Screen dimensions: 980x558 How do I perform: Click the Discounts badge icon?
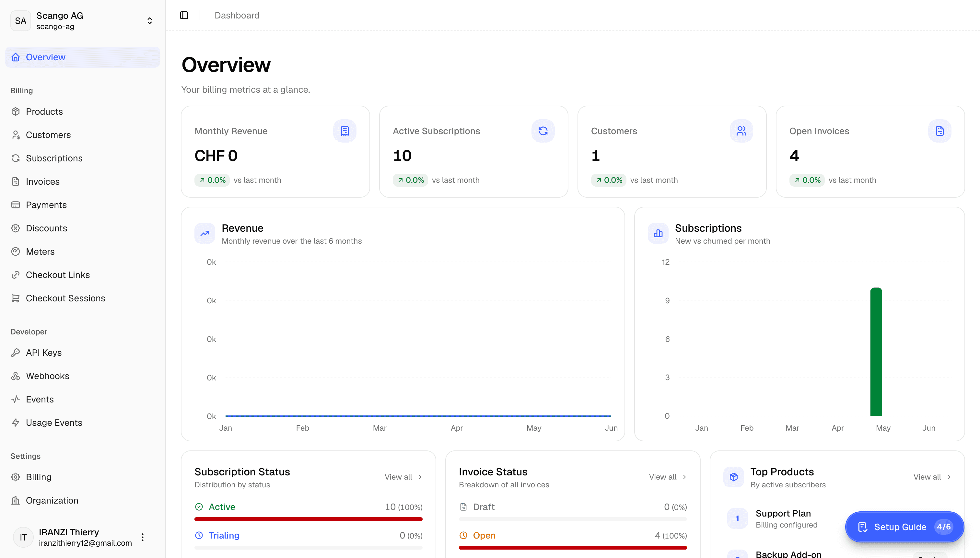[x=16, y=228]
